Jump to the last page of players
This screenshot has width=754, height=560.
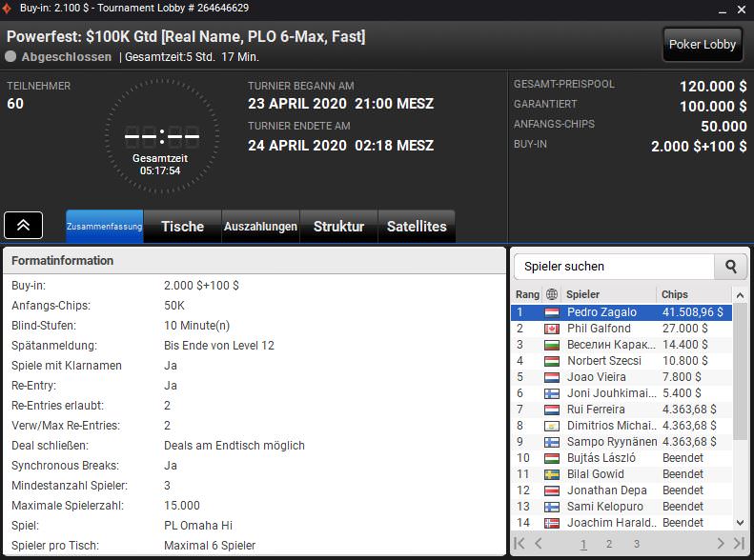738,544
